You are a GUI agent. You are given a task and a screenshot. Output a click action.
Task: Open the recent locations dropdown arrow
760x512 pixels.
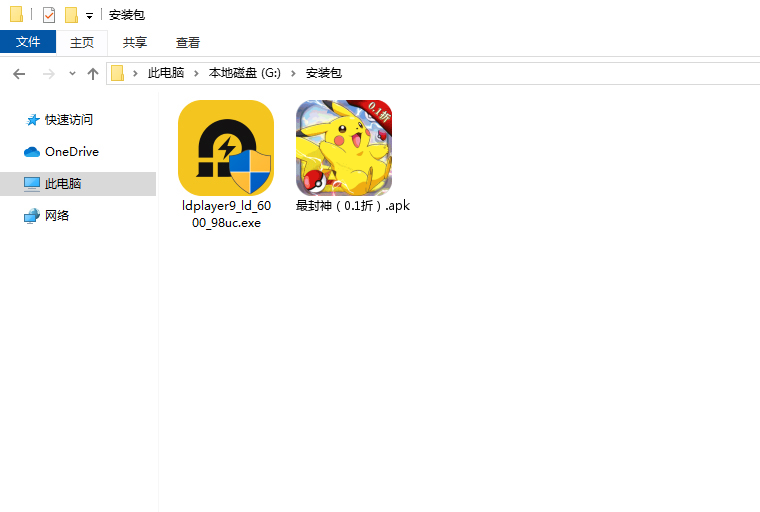coord(72,74)
